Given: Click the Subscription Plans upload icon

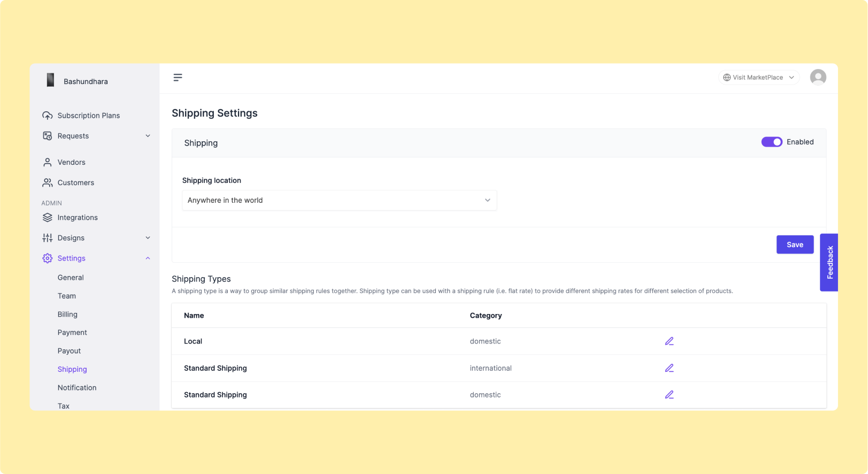Looking at the screenshot, I should (x=48, y=116).
